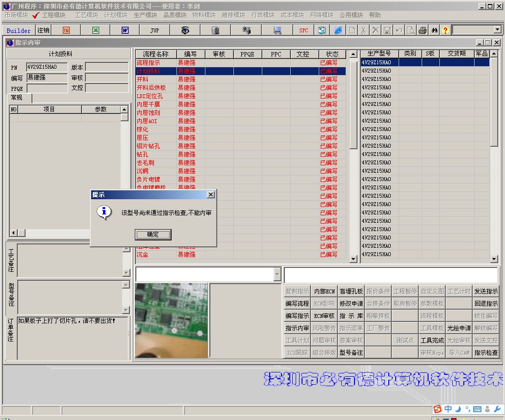The height and width of the screenshot is (420, 505).
Task: Click the Sogou input method tray icon
Action: point(437,409)
